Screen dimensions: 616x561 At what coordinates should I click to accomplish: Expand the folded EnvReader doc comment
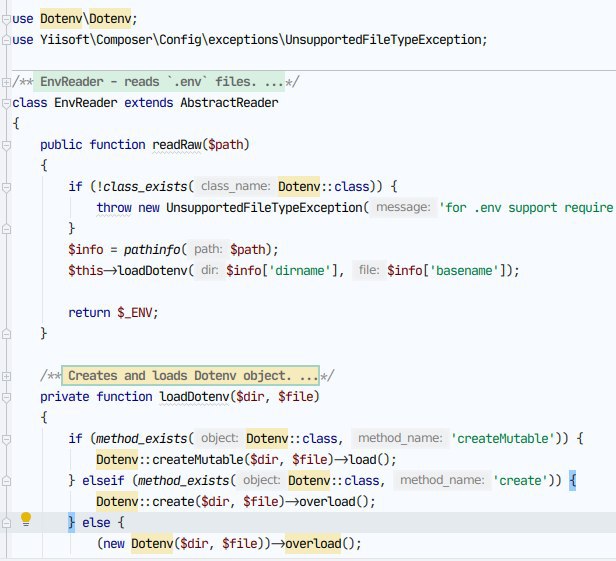tap(6, 82)
